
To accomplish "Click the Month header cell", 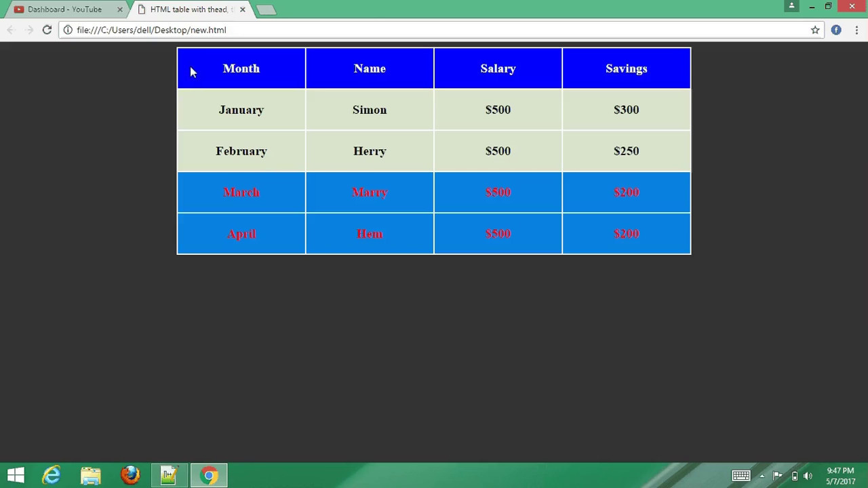I will click(x=241, y=68).
